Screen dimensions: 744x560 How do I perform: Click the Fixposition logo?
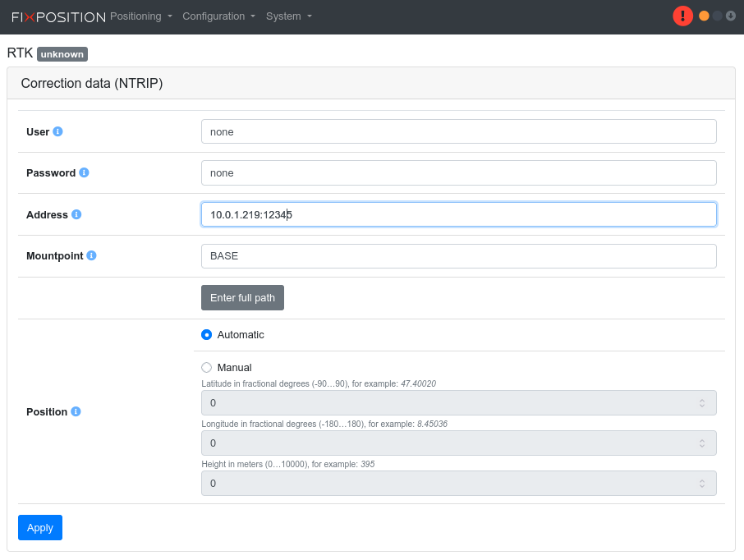(x=58, y=16)
